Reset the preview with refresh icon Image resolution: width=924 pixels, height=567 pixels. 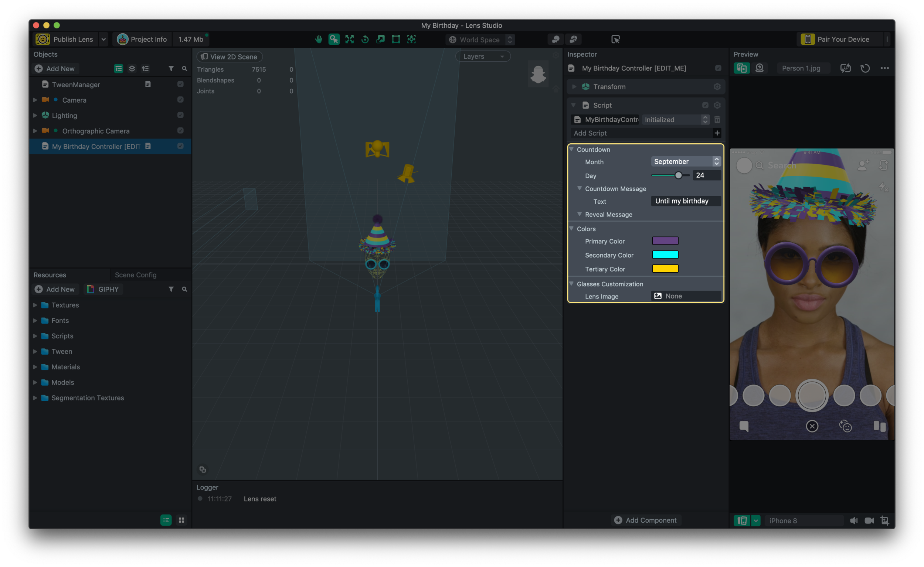(865, 68)
